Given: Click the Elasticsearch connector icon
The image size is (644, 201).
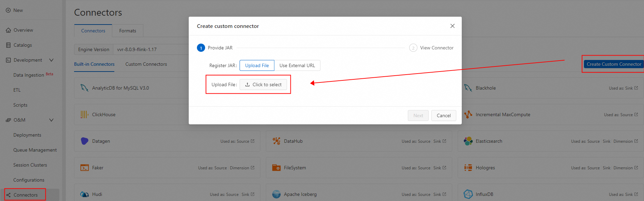Looking at the screenshot, I should [x=468, y=141].
